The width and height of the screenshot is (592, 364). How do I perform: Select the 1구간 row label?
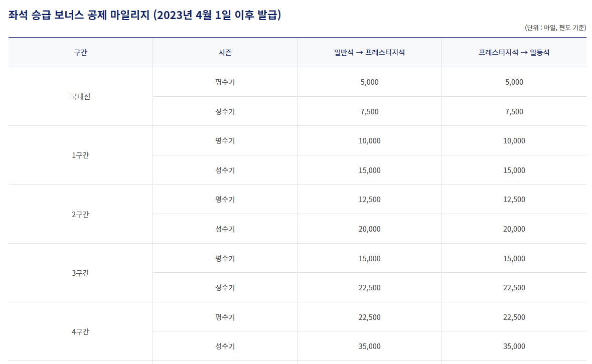79,155
